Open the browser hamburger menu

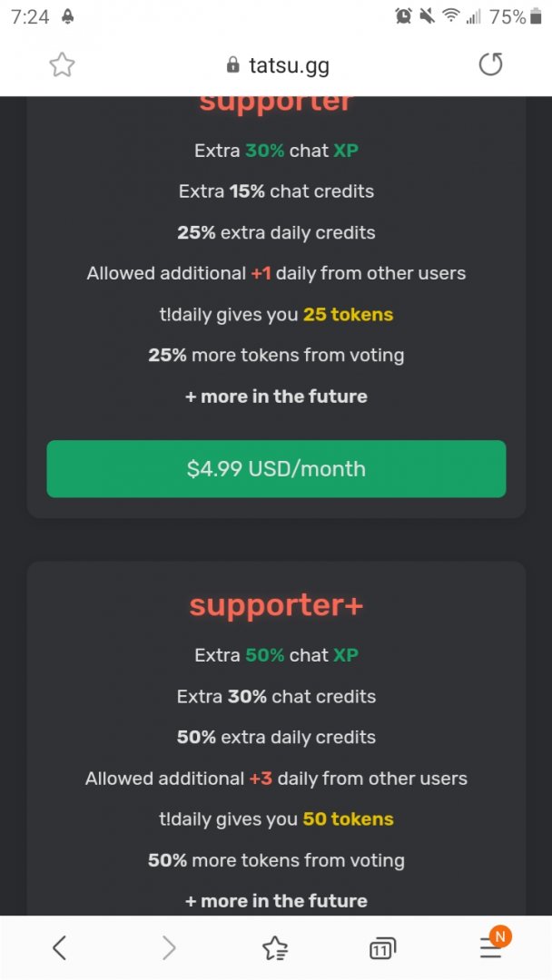click(x=490, y=948)
